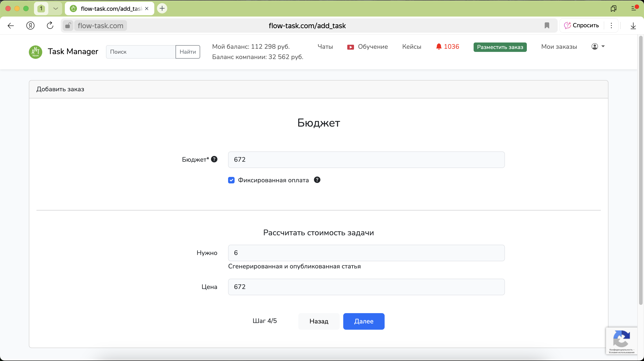Click the question mark help icon next to Бюджет
Screen dimensions: 644x361
point(214,159)
